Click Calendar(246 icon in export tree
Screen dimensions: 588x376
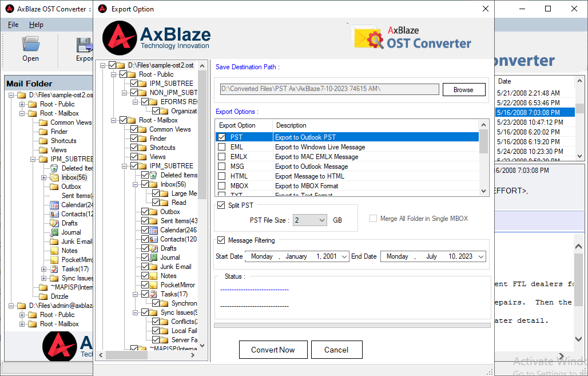pos(153,230)
